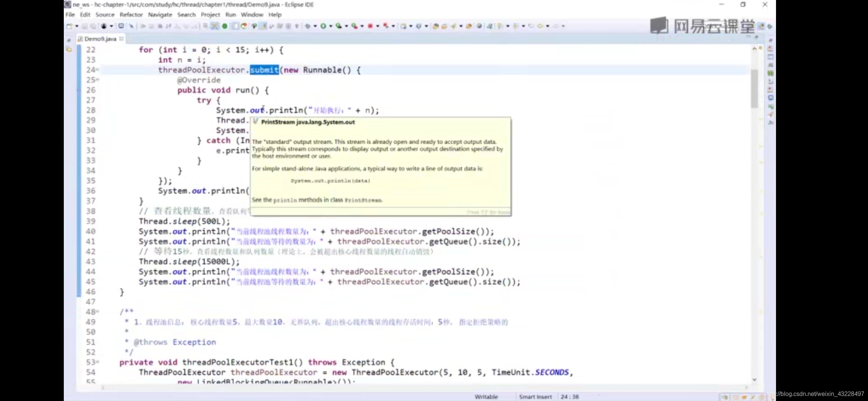
Task: Click the New Java Package icon
Action: point(403,26)
